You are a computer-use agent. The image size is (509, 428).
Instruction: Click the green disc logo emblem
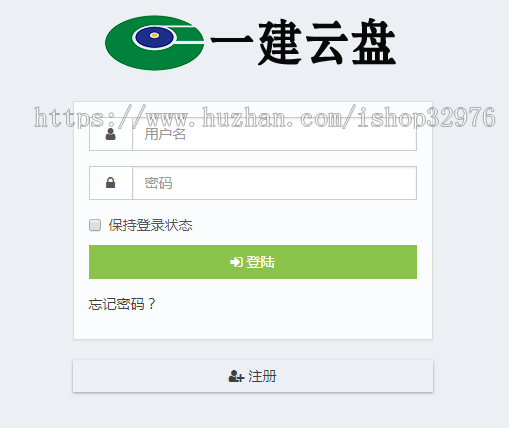click(154, 43)
